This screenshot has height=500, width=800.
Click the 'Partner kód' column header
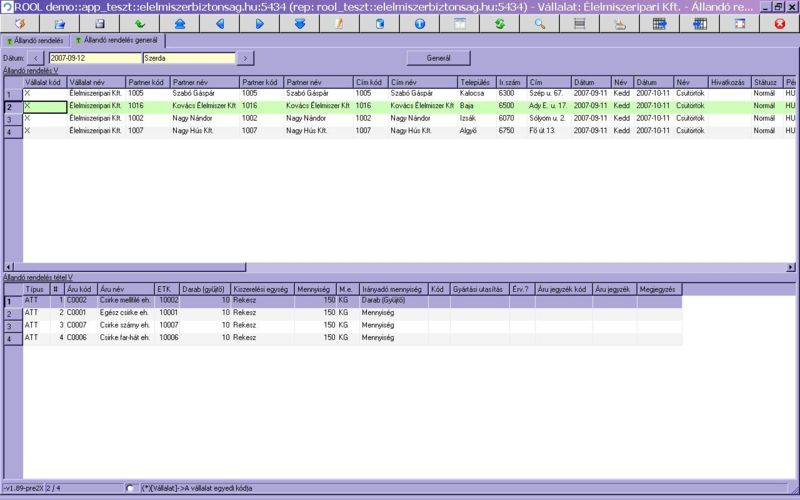[146, 81]
